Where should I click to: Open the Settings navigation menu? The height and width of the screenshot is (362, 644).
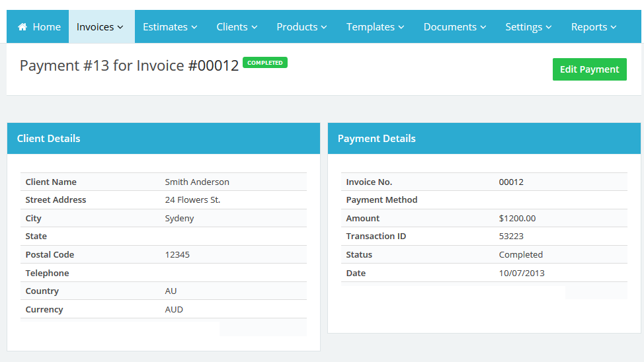click(x=528, y=27)
